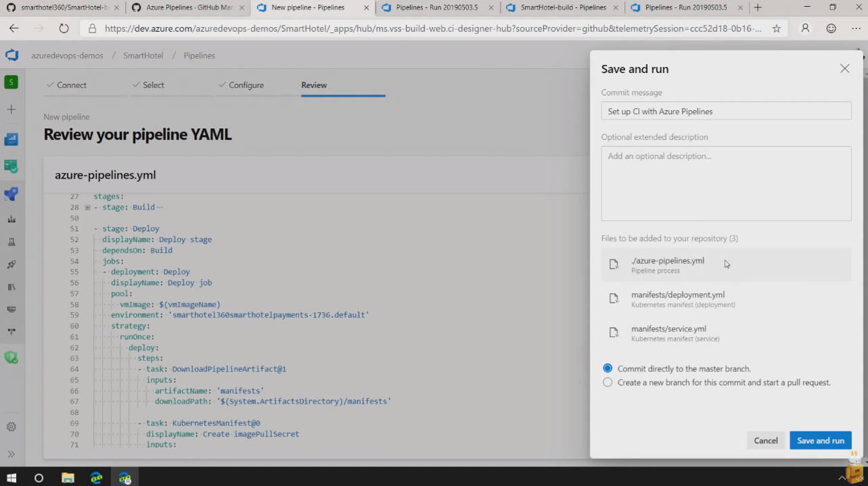Open the green shield icon in sidebar
868x486 pixels.
coord(11,357)
